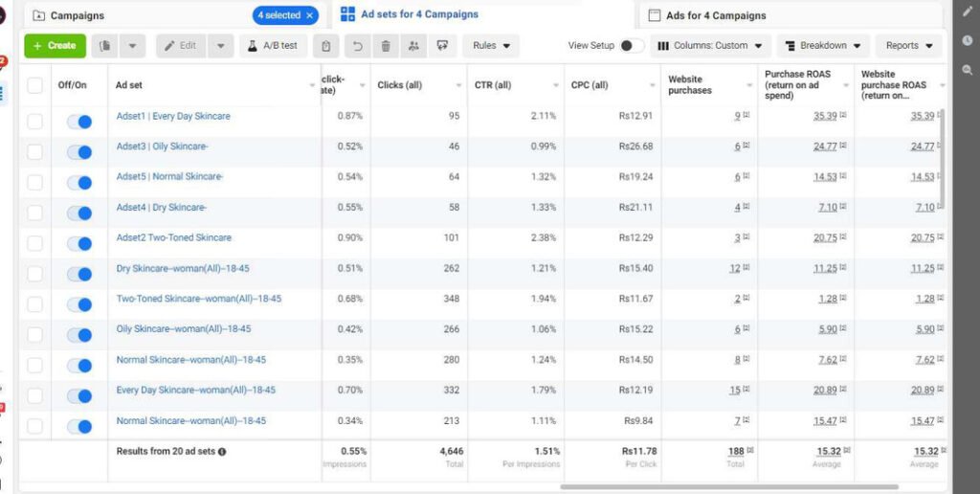Click the Purchase ROAS column header

coord(806,85)
